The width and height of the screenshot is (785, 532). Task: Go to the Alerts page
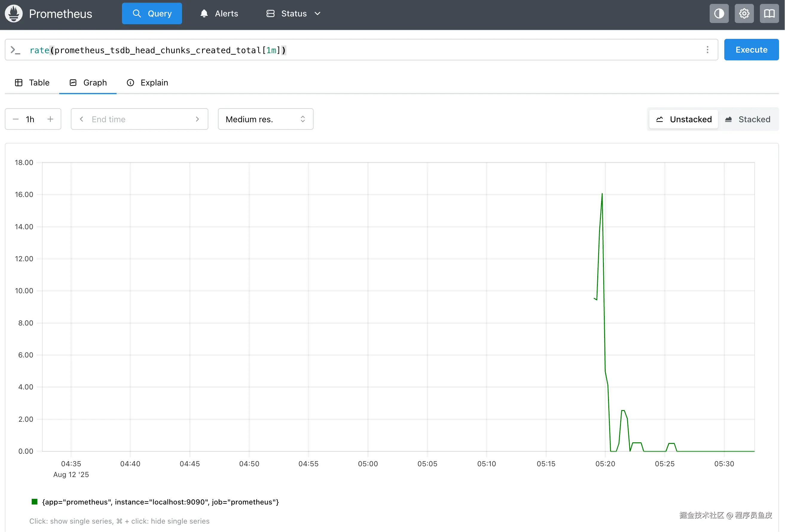click(x=219, y=13)
